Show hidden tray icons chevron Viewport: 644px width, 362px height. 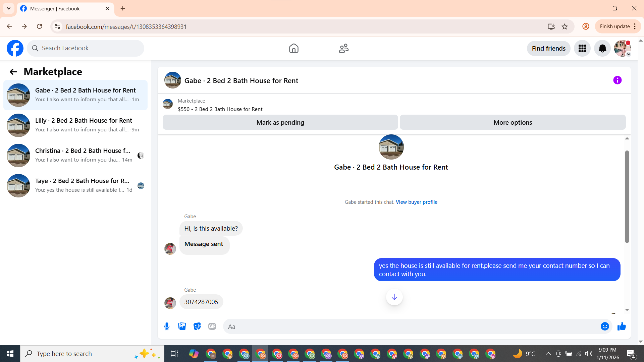tap(548, 354)
